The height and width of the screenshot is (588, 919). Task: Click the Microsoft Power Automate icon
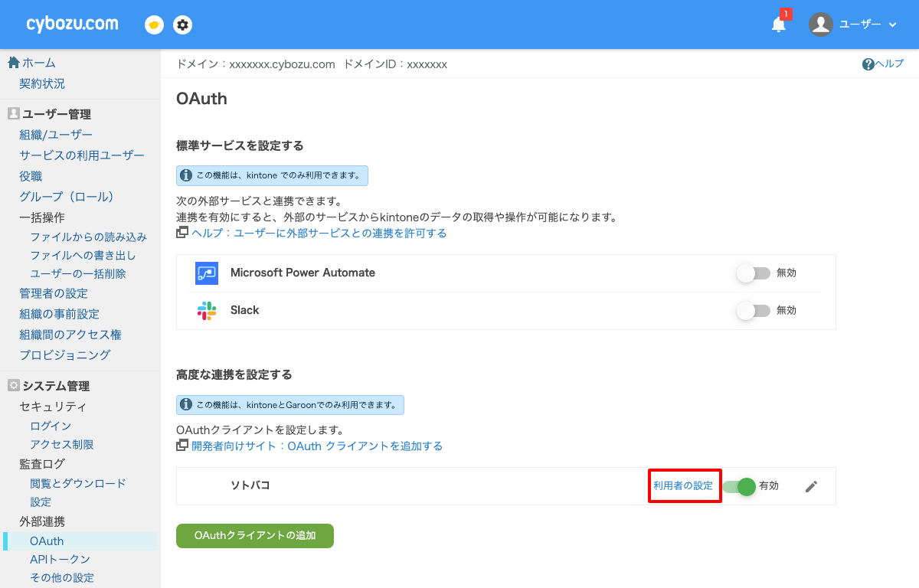coord(207,273)
